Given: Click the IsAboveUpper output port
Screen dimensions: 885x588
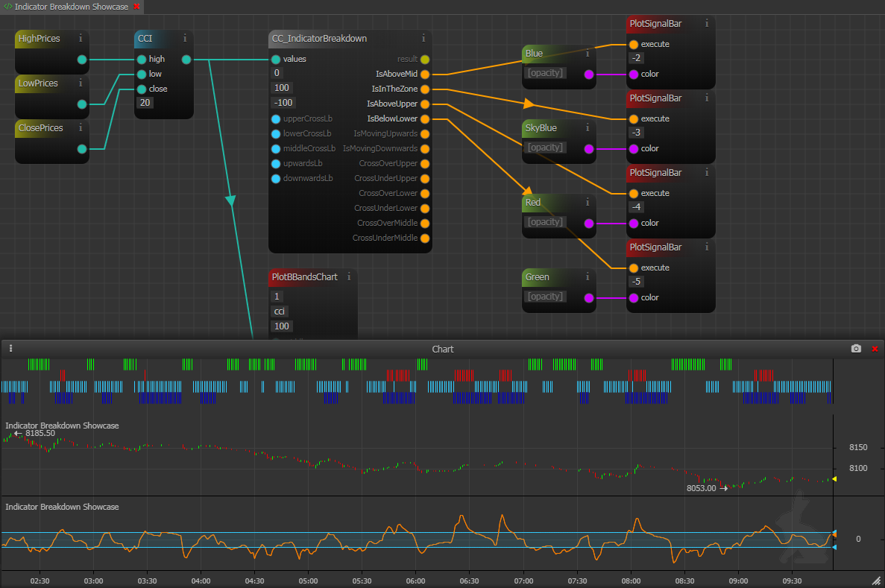Looking at the screenshot, I should coord(425,104).
